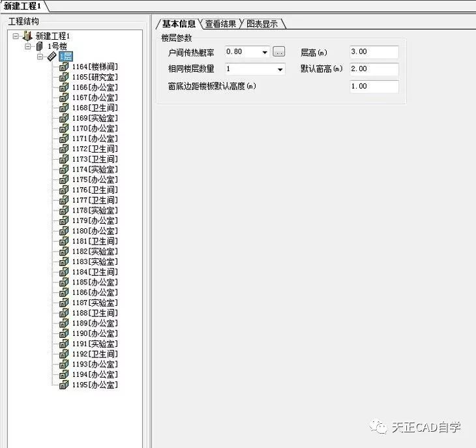Click room icon for 1187[实验室]
Screen dimensions: 476x448
click(x=64, y=303)
